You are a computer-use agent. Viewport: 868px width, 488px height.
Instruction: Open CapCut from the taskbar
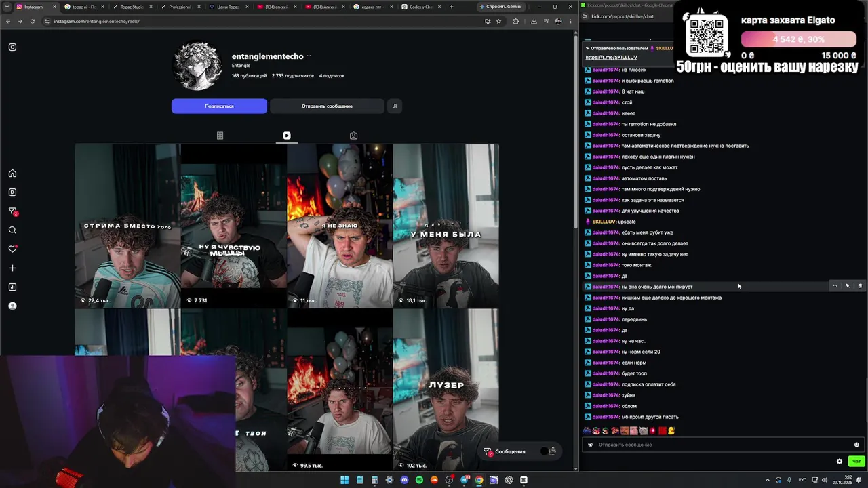(x=524, y=480)
